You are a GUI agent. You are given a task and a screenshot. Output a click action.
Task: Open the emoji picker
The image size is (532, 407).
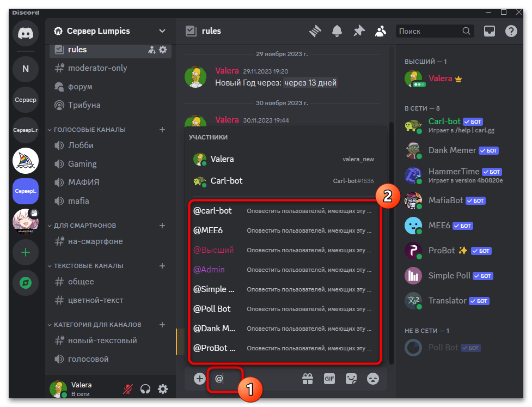pos(373,379)
